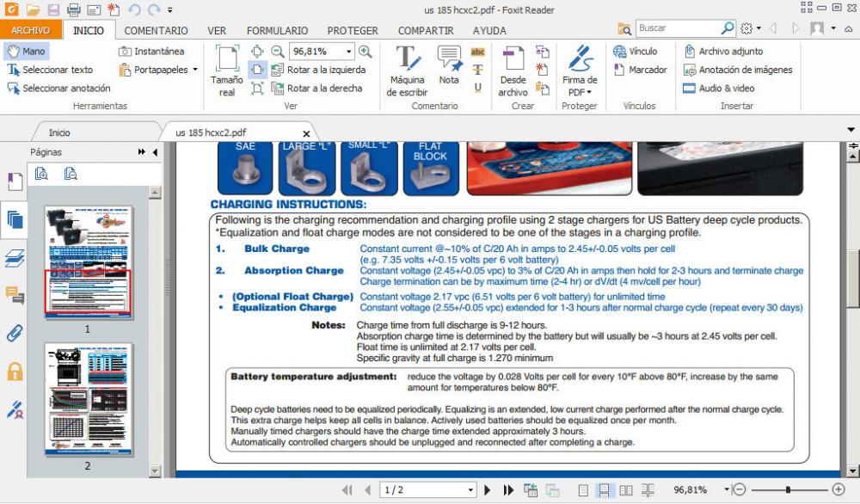The image size is (860, 504).
Task: Add a Marcador bookmark
Action: coord(640,70)
